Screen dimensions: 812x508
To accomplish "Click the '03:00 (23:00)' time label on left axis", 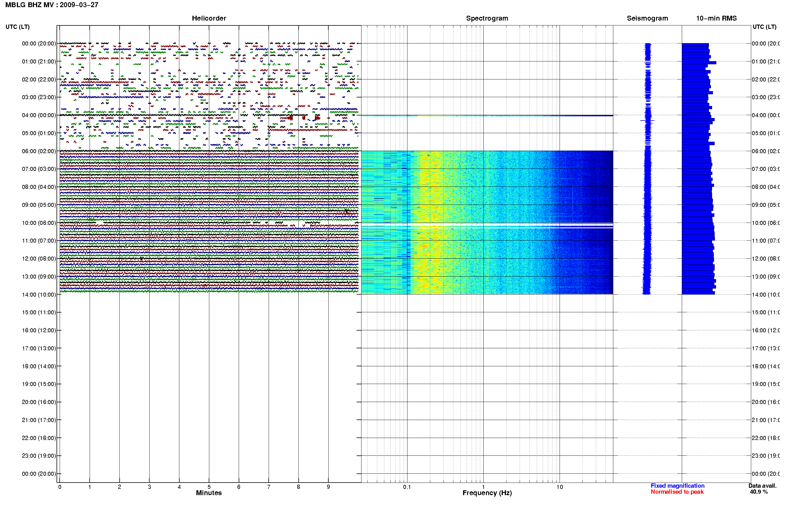I will point(39,97).
